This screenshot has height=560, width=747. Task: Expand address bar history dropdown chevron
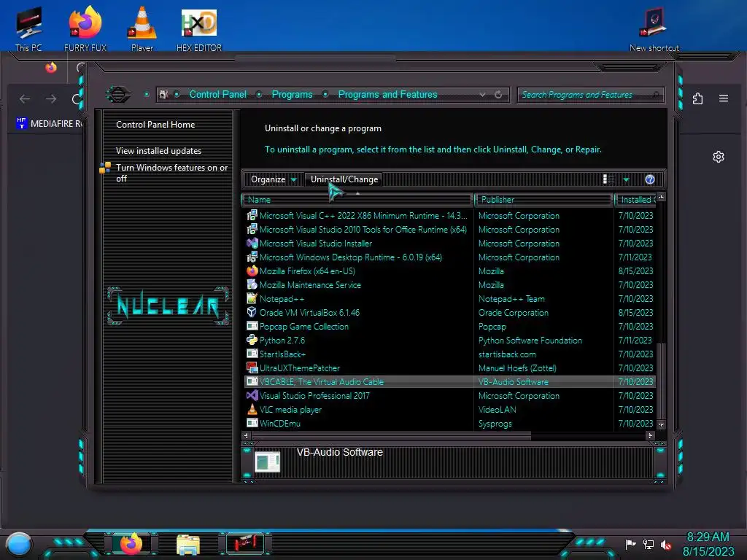(x=483, y=94)
